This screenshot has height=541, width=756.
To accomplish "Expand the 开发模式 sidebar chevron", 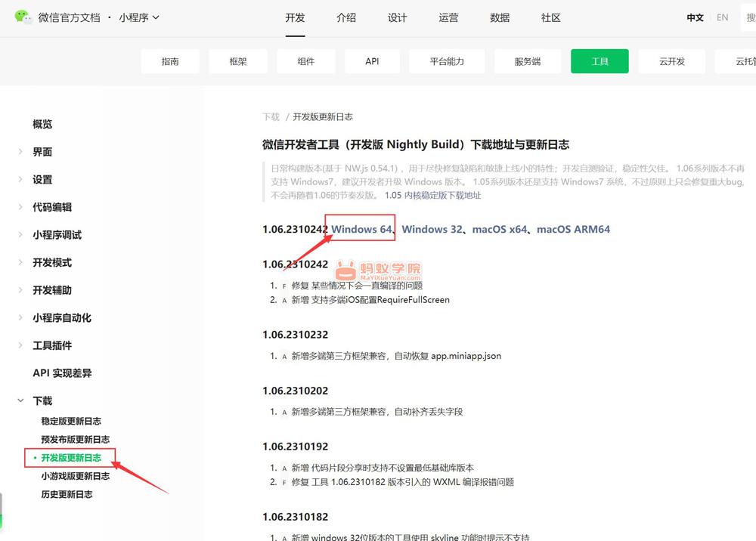I will click(x=20, y=262).
